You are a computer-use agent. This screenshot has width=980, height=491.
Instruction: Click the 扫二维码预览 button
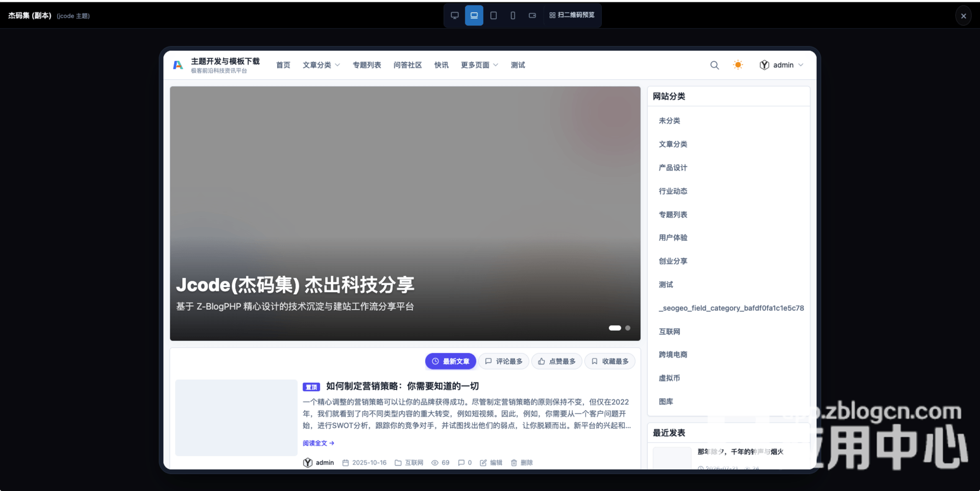(x=572, y=15)
